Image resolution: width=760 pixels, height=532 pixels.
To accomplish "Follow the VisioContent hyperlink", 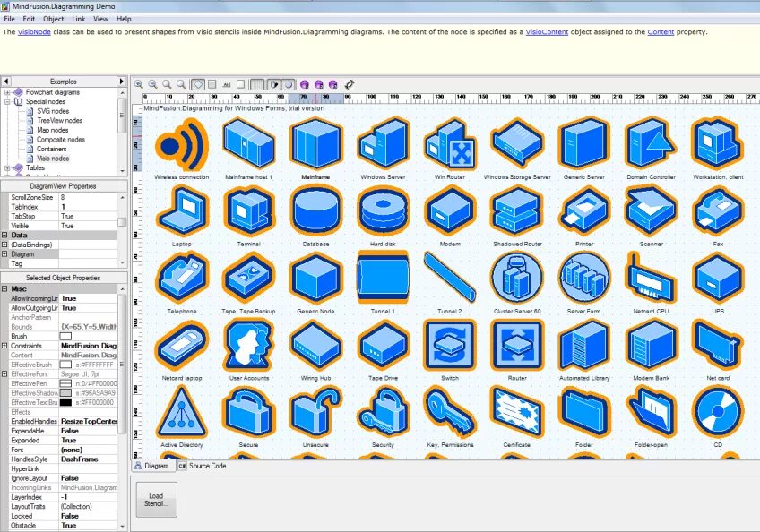I will pyautogui.click(x=547, y=32).
